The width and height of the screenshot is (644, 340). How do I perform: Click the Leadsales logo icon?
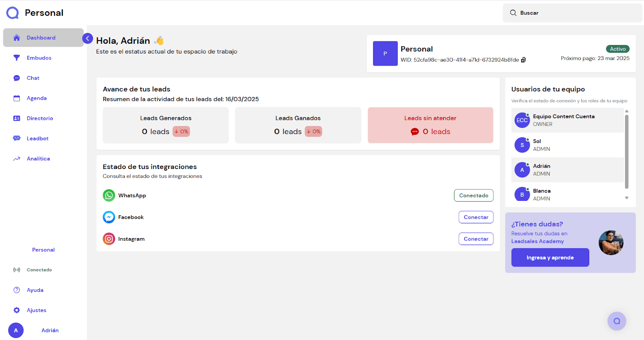coord(12,13)
